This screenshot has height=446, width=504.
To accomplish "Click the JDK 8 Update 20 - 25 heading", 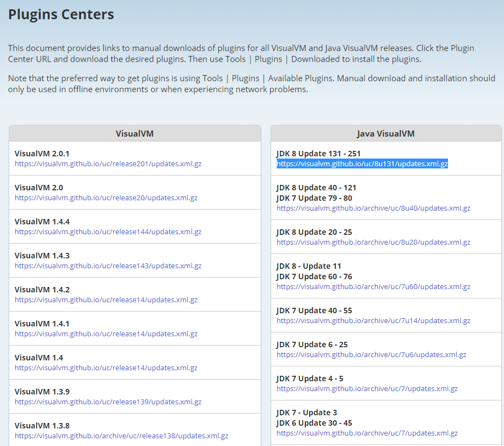I will 315,233.
